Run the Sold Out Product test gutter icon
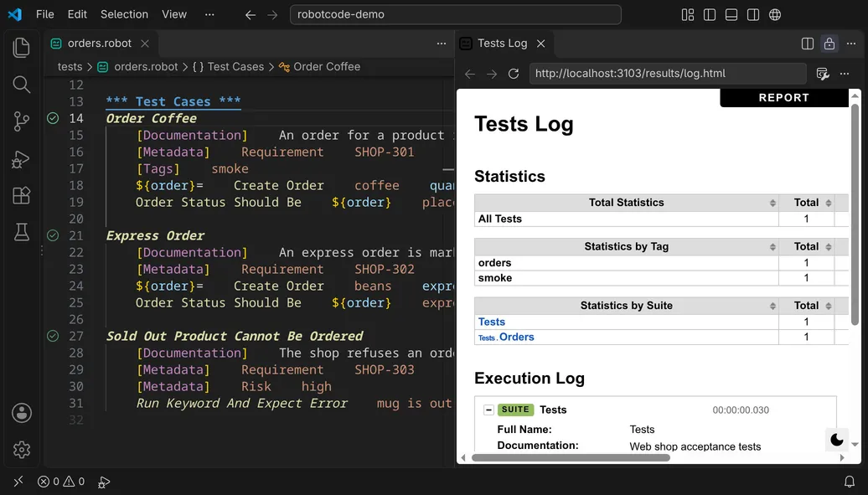Screen dimensions: 868x495 tap(53, 336)
